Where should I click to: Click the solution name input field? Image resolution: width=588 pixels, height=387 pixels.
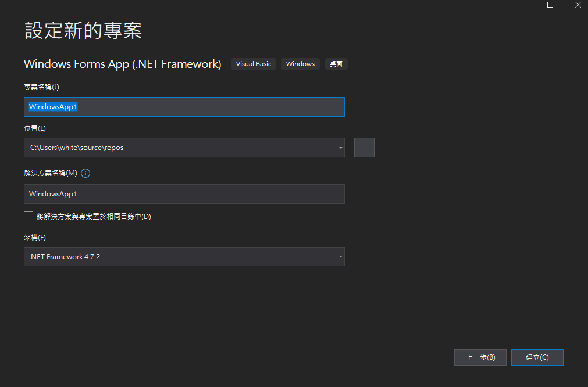point(184,194)
